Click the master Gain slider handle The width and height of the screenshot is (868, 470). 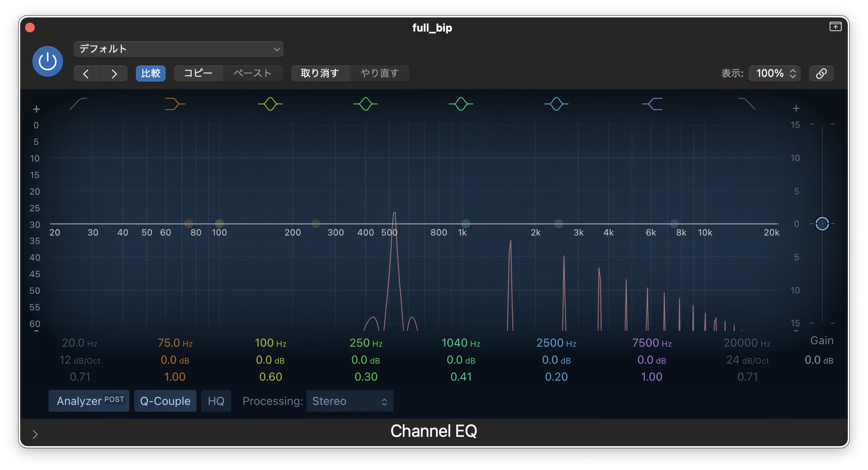click(822, 224)
